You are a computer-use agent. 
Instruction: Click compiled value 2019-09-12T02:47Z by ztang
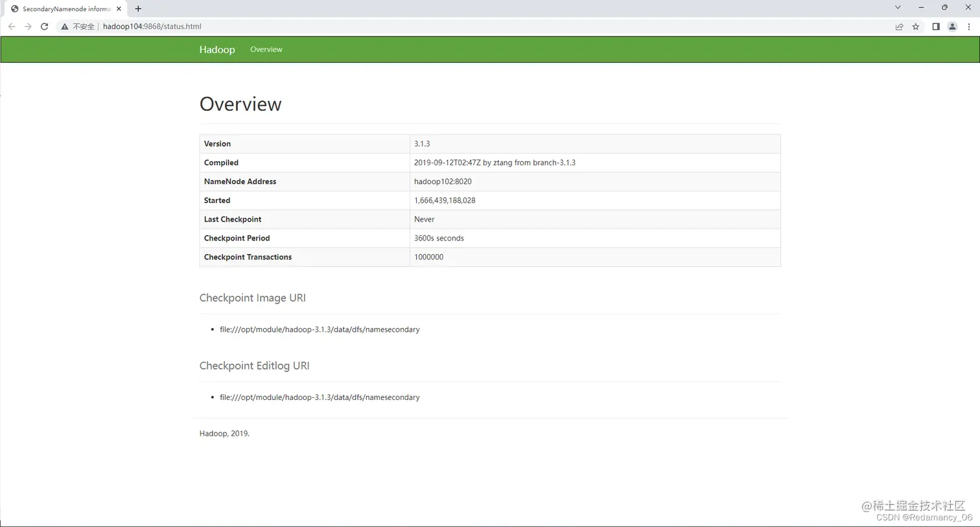(x=495, y=163)
